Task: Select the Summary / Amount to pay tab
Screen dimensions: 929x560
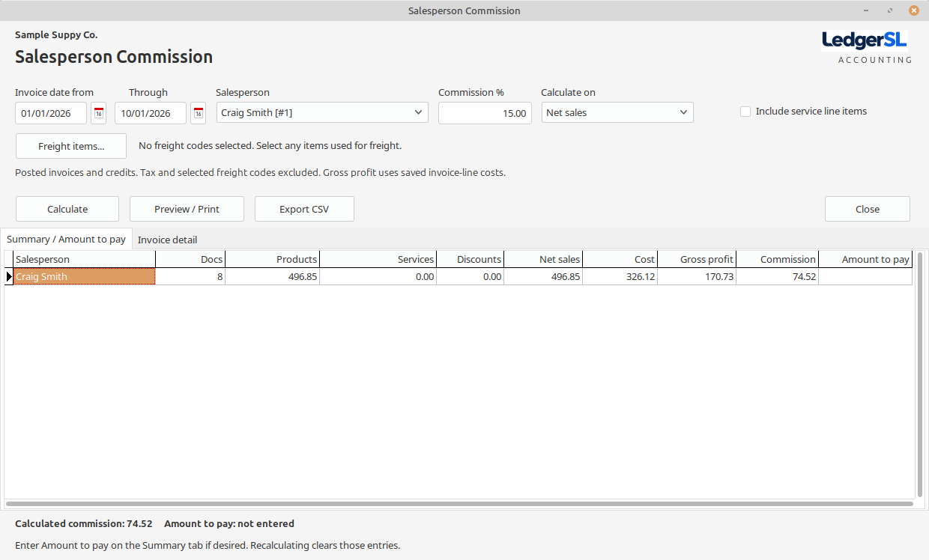Action: click(x=66, y=240)
